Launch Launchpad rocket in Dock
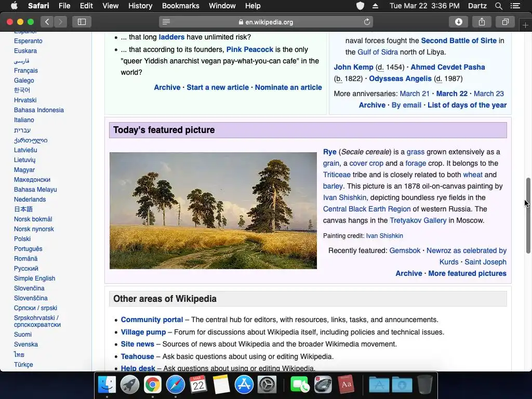 (129, 385)
